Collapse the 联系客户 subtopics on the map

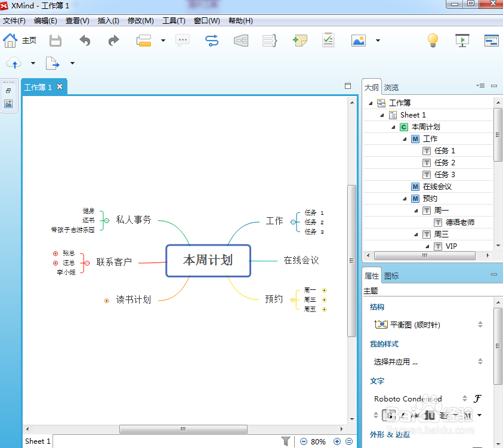(87, 263)
